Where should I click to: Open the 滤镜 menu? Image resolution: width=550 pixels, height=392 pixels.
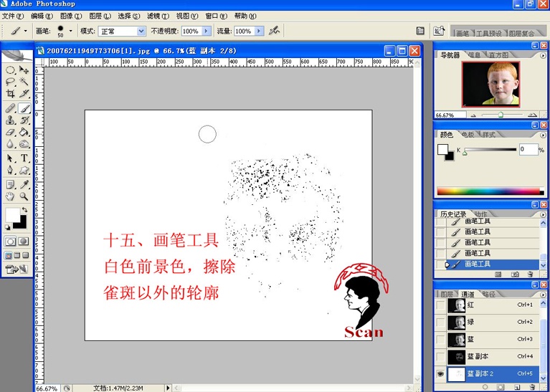click(158, 16)
